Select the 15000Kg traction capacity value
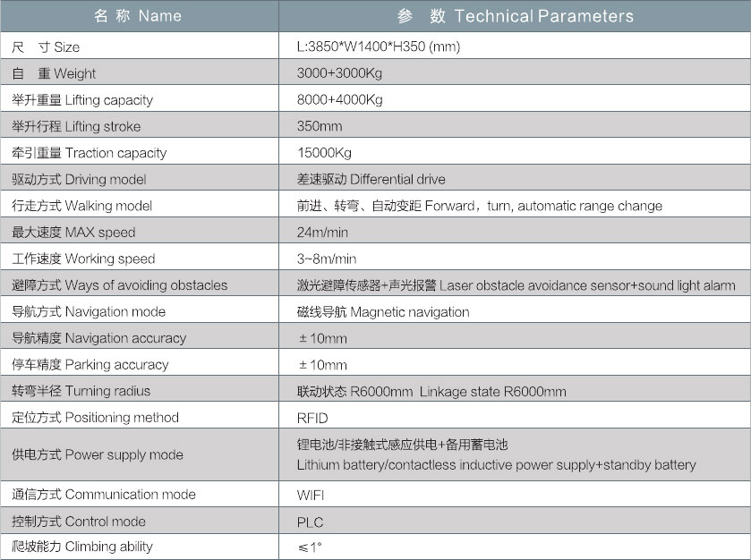 pos(324,152)
